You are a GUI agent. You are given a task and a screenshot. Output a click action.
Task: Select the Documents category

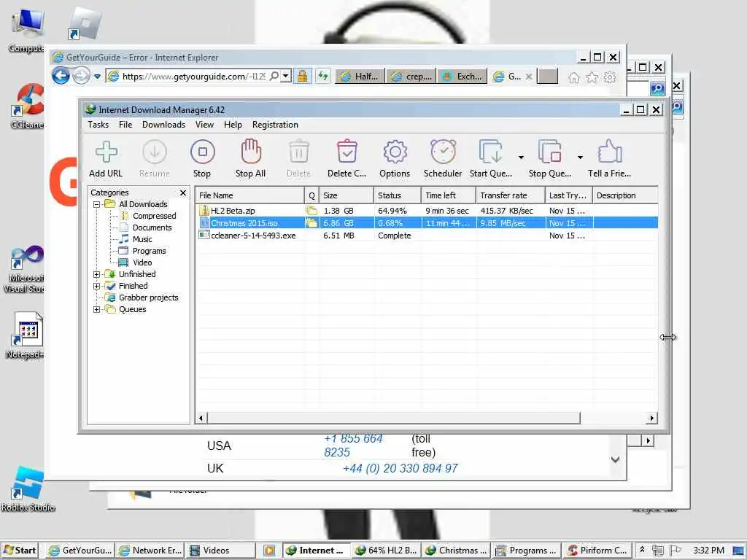(x=152, y=227)
